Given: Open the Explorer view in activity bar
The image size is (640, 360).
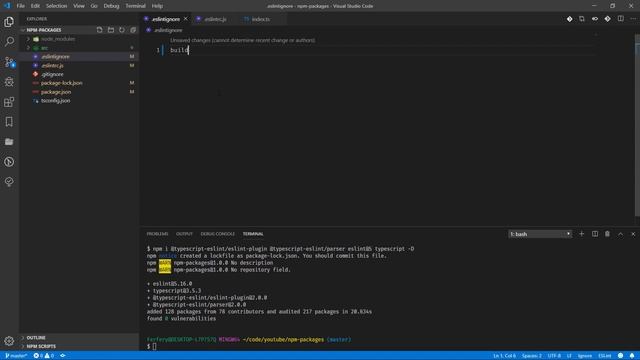Looking at the screenshot, I should pos(9,22).
